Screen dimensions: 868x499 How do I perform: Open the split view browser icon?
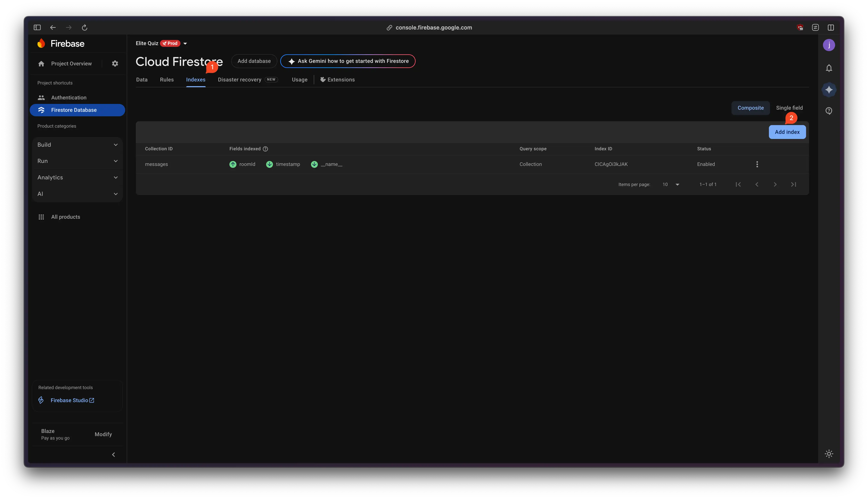tap(831, 27)
